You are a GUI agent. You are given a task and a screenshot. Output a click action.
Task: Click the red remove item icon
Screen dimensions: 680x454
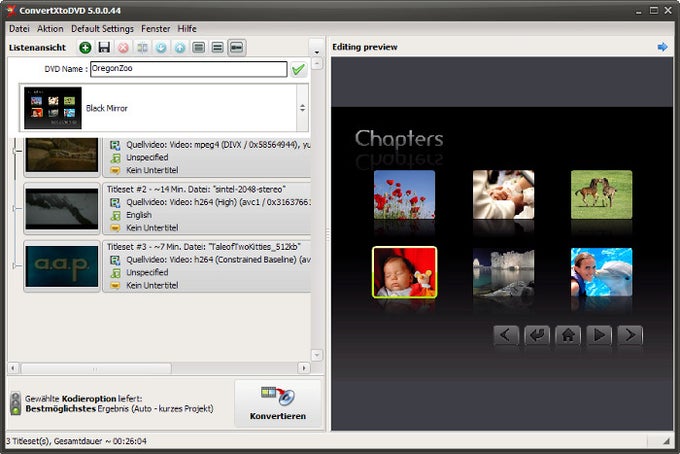point(123,47)
